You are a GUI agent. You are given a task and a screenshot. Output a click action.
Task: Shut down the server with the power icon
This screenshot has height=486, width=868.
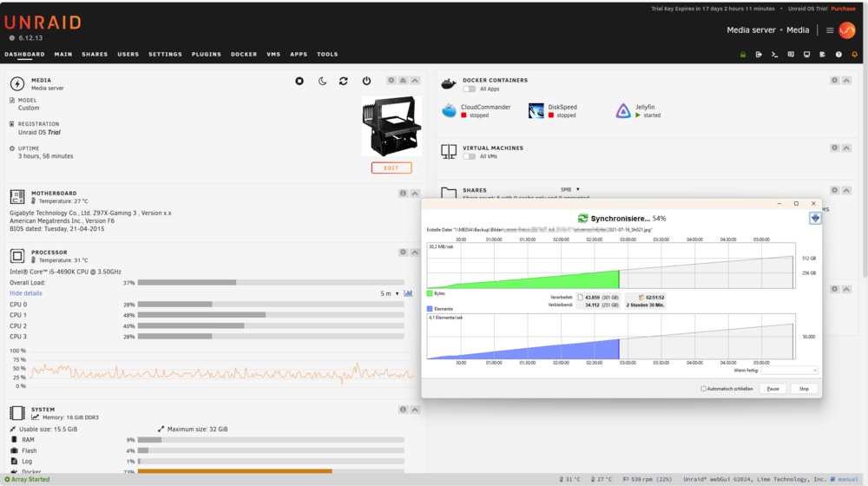click(366, 81)
